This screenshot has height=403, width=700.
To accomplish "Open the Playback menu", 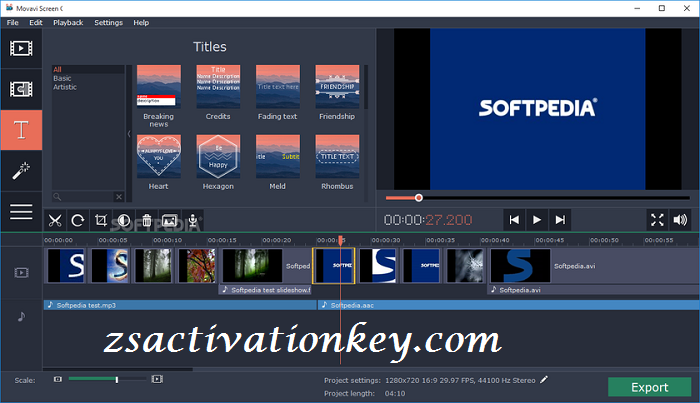I will tap(68, 23).
